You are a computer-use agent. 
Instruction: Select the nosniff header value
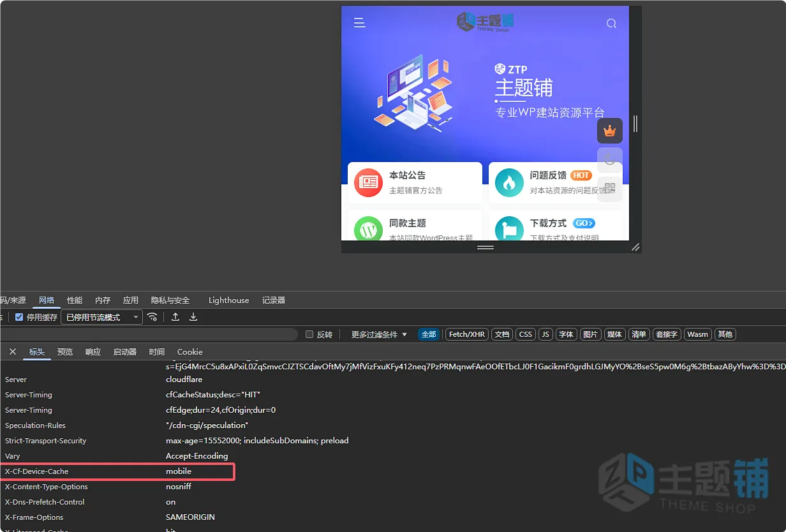179,487
